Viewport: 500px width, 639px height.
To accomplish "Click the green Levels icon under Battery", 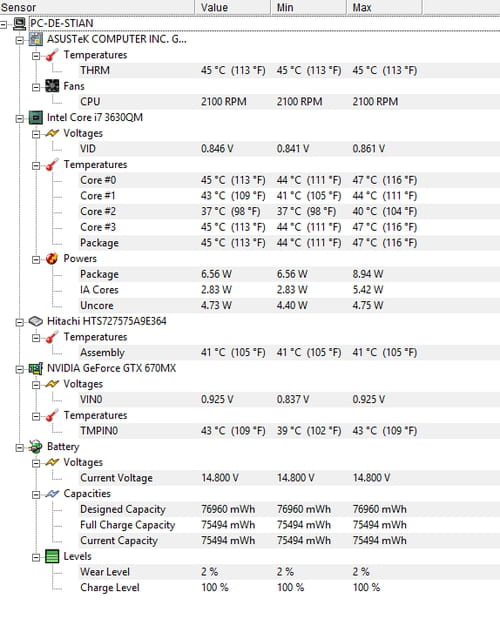I will 52,557.
